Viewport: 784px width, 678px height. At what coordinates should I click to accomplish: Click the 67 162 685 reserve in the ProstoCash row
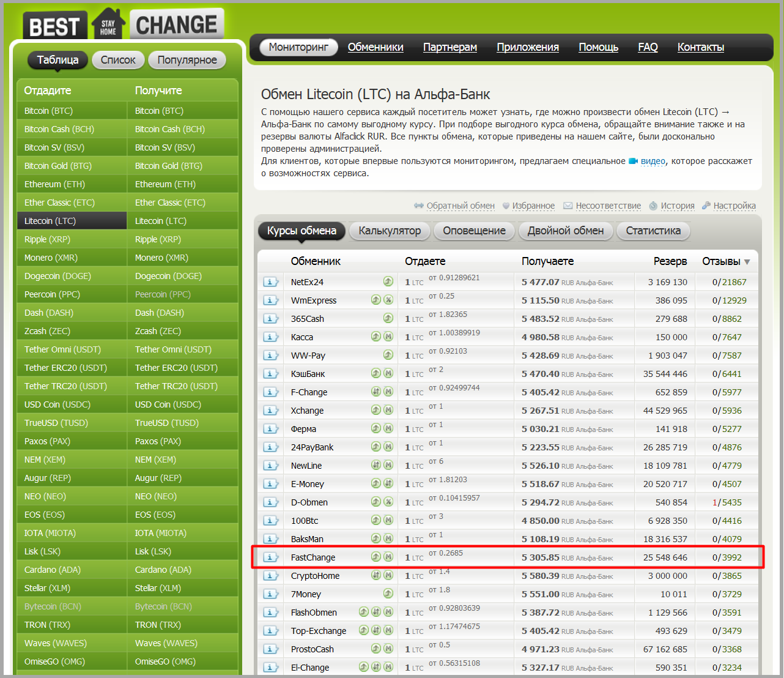(x=665, y=649)
